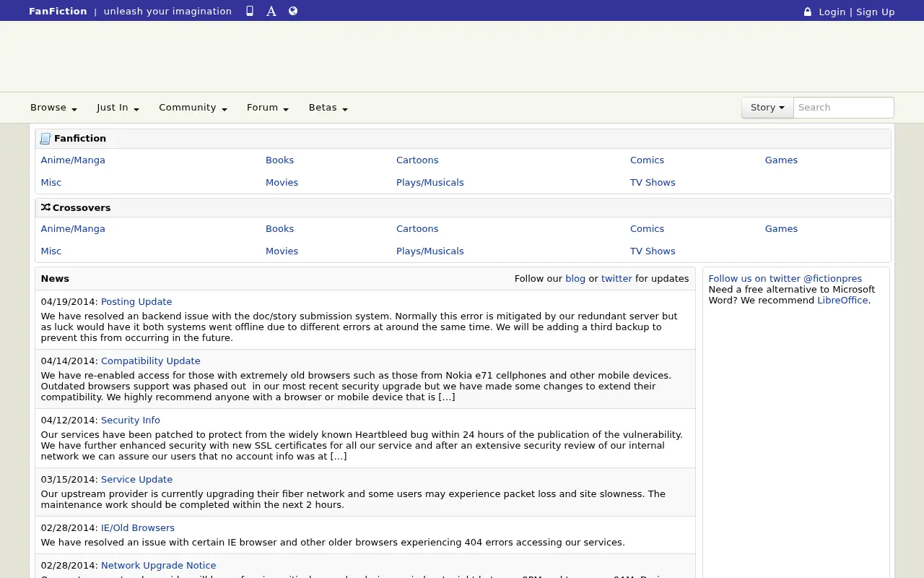Open Follow us on twitter @fictionpres link
Image resolution: width=924 pixels, height=578 pixels.
785,279
